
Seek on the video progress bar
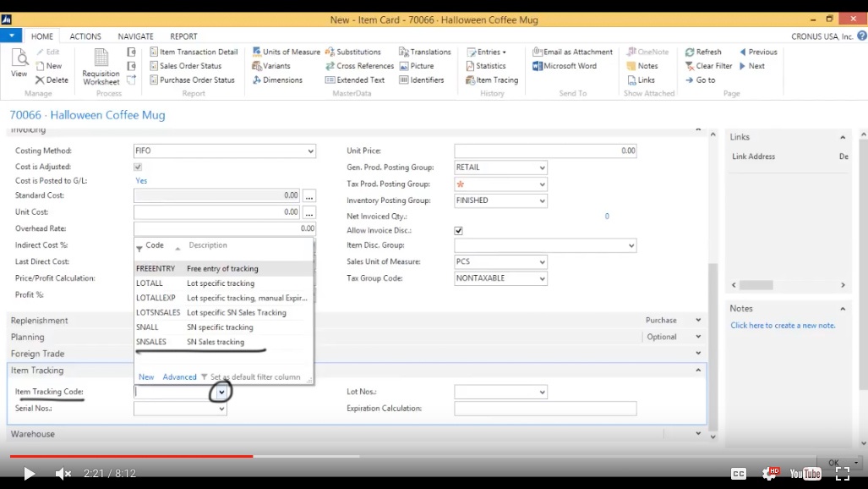[412, 456]
